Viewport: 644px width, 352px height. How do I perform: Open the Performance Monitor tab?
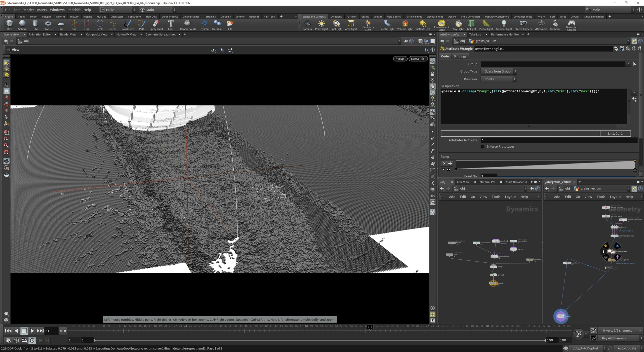pos(505,34)
